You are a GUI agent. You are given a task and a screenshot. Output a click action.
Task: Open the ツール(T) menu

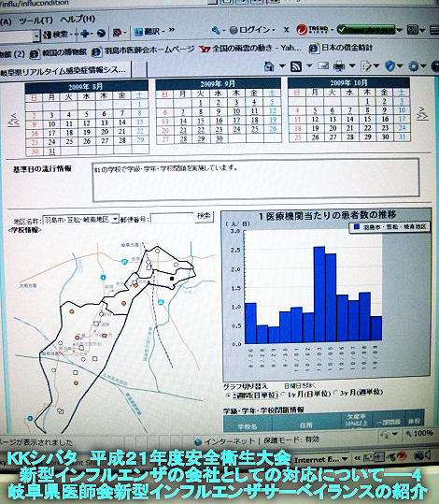35,22
